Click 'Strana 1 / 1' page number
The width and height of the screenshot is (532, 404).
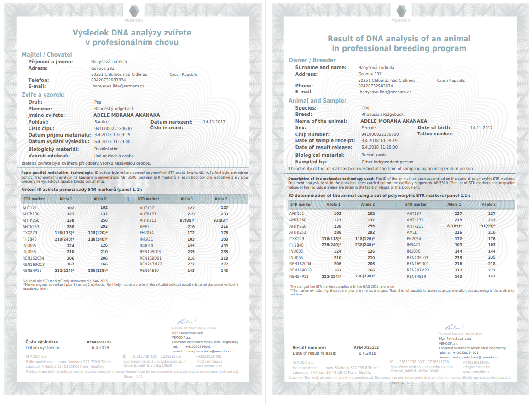click(x=133, y=377)
